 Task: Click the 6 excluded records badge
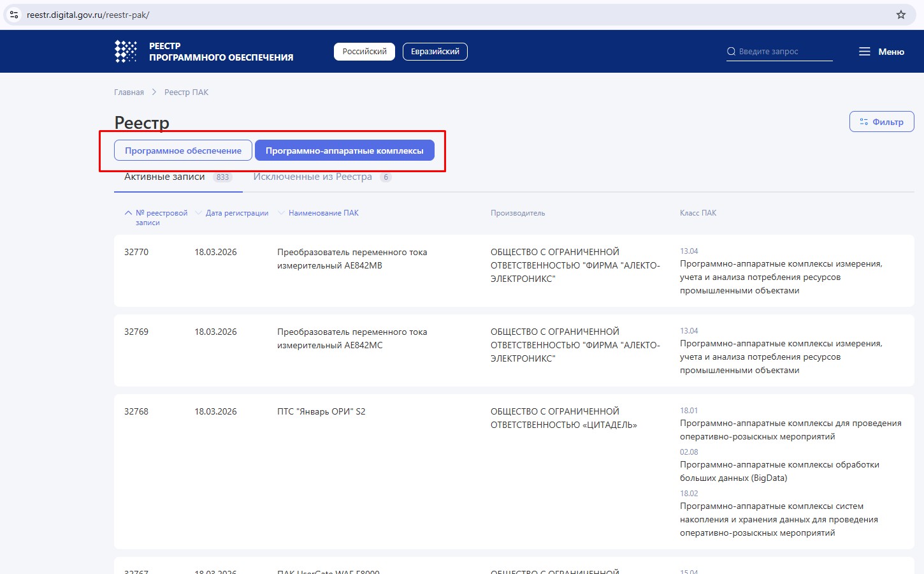386,177
